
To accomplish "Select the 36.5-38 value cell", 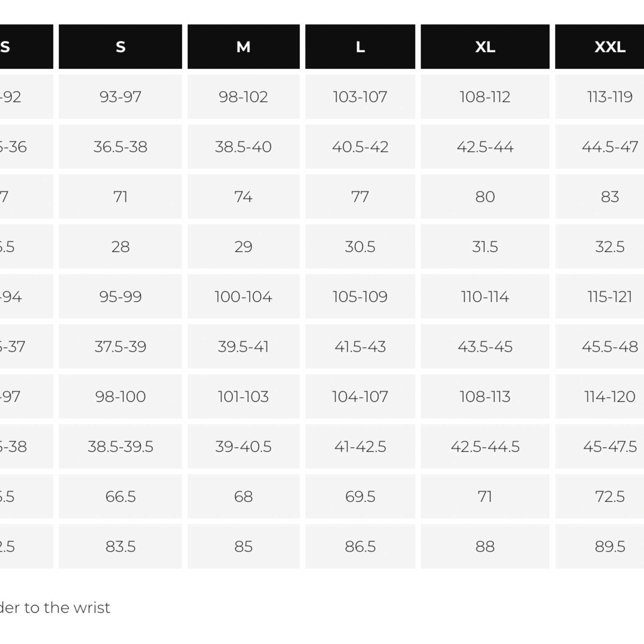I will click(x=120, y=147).
